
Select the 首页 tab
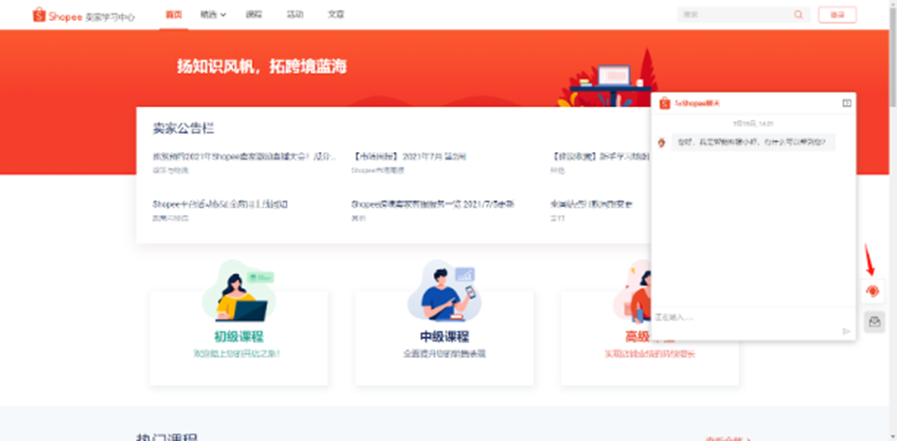click(174, 15)
